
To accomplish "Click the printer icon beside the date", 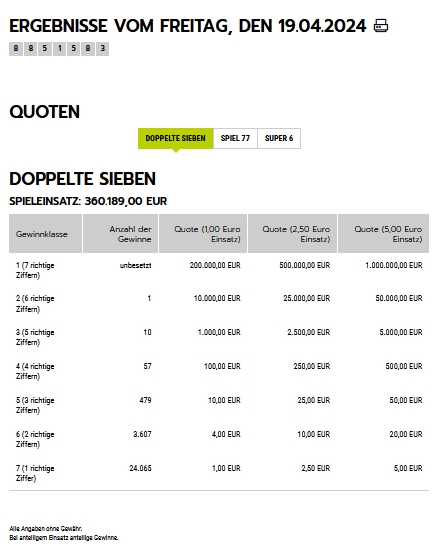I will [380, 26].
